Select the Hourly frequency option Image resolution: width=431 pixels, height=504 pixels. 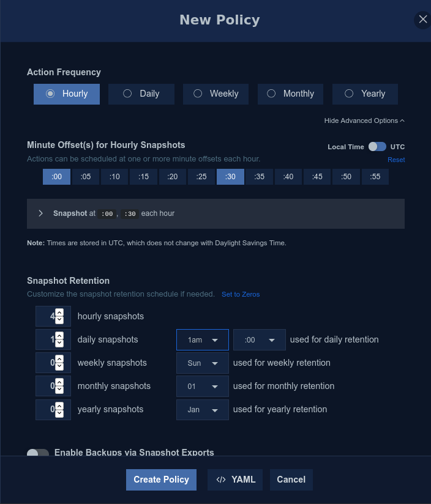tap(67, 94)
